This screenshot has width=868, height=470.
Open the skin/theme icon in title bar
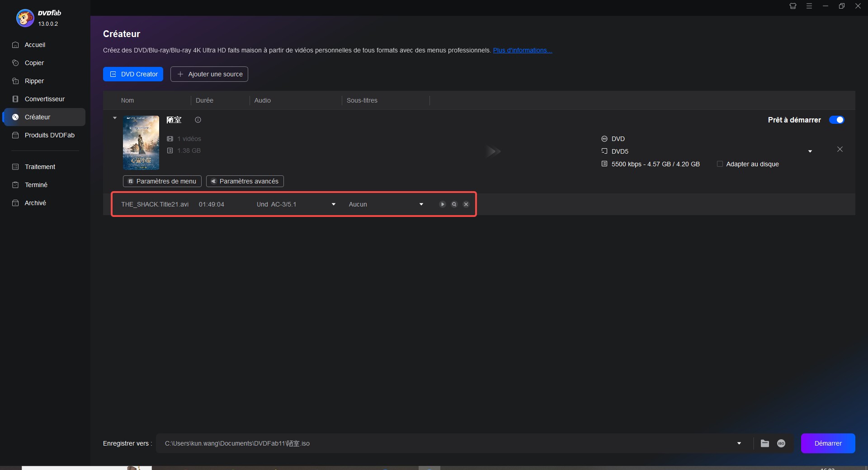pyautogui.click(x=793, y=6)
